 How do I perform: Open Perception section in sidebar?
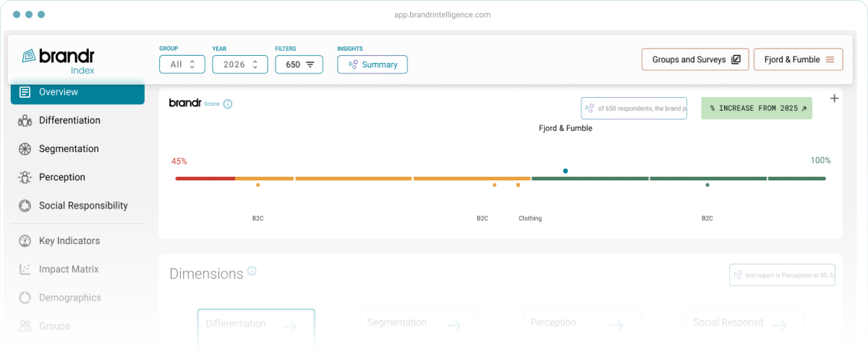(62, 177)
